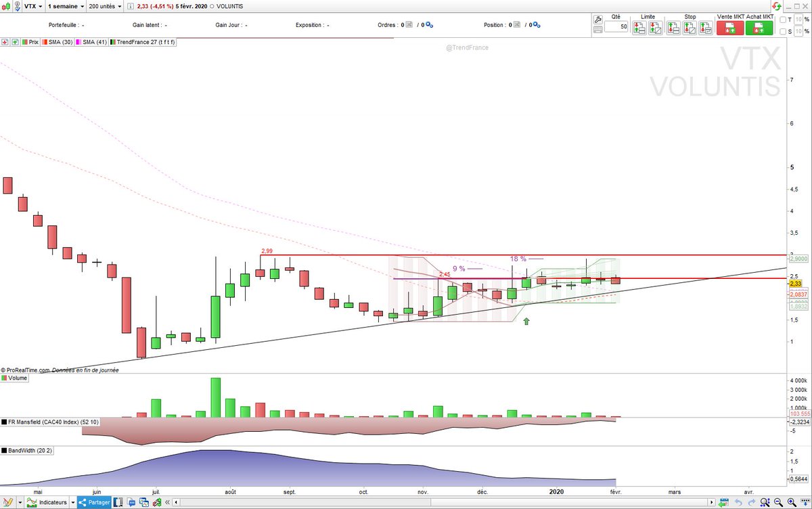Click the red-green refresh arrows icon
812x509 pixels.
(775, 6)
